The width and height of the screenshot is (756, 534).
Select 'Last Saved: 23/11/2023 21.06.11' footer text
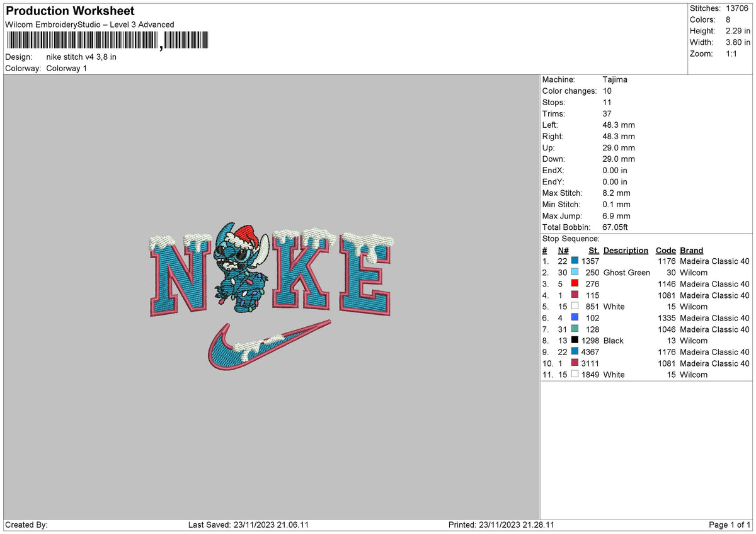248,525
